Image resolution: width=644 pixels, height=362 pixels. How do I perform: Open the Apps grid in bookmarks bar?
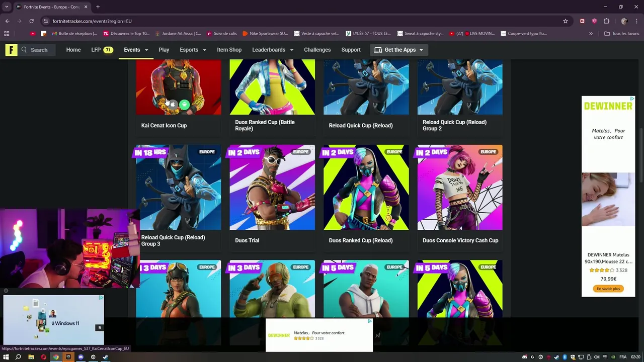click(7, 34)
